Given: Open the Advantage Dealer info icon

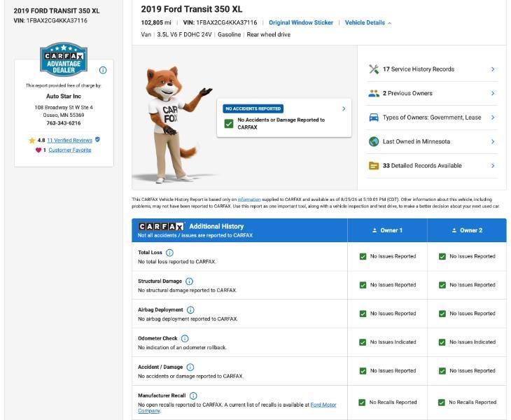Looking at the screenshot, I should [103, 70].
